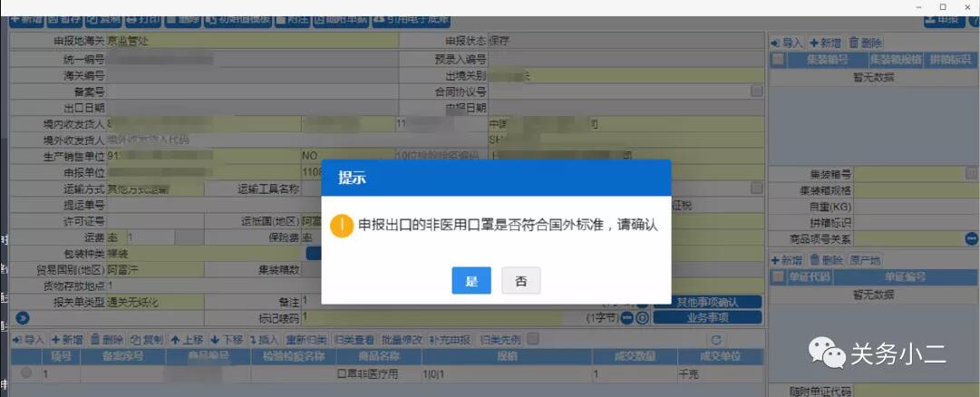Viewport: 980px width, 397px height.
Task: Click 批量修改 button
Action: [x=403, y=340]
